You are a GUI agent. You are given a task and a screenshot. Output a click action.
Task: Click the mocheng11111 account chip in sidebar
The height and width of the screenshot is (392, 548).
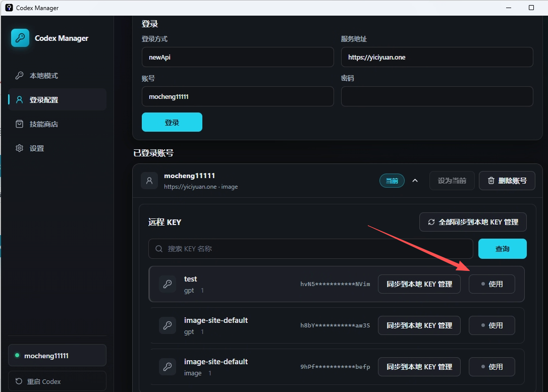[x=57, y=355]
